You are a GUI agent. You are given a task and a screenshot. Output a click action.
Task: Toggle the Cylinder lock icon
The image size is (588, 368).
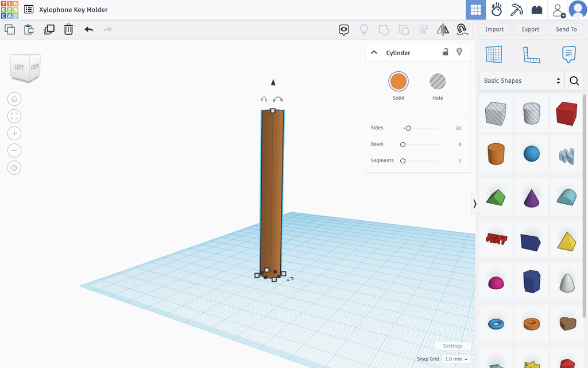446,52
